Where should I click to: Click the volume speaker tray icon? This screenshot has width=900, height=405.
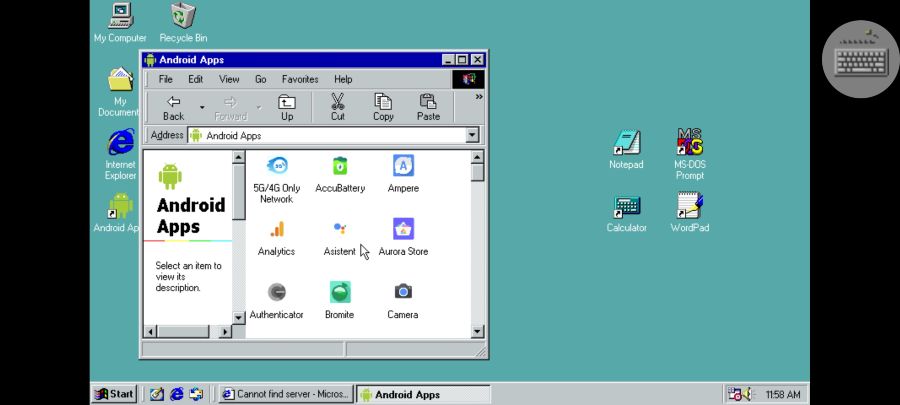pos(747,394)
